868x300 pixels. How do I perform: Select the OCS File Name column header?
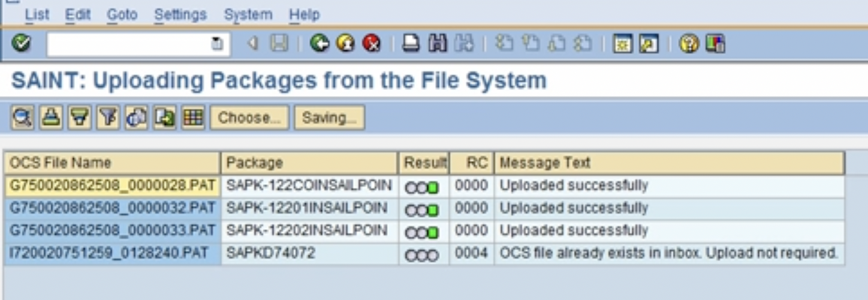pyautogui.click(x=112, y=163)
